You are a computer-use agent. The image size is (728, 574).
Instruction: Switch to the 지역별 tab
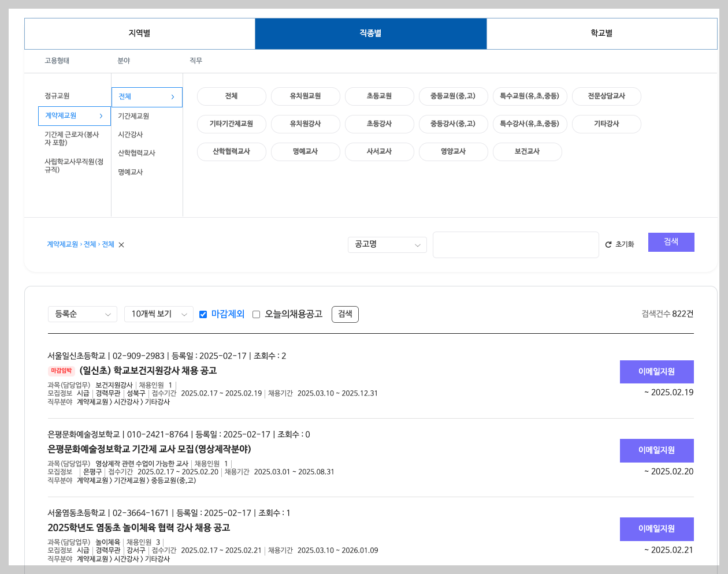pos(139,33)
